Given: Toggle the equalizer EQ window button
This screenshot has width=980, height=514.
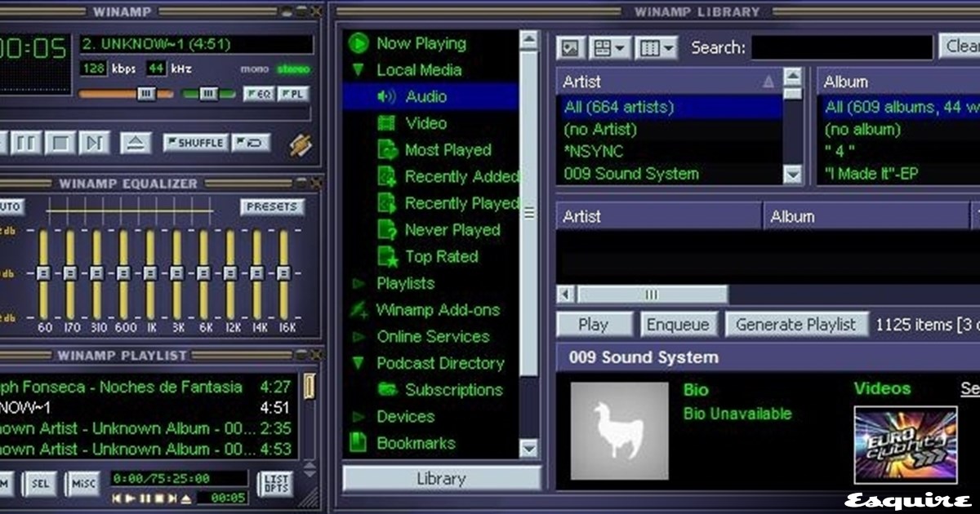Looking at the screenshot, I should pos(259,95).
